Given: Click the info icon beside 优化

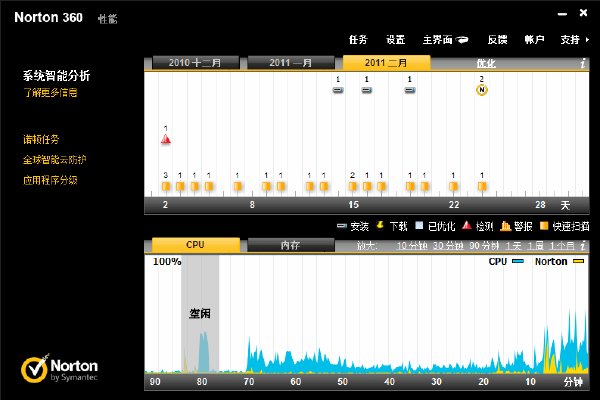Looking at the screenshot, I should point(583,63).
